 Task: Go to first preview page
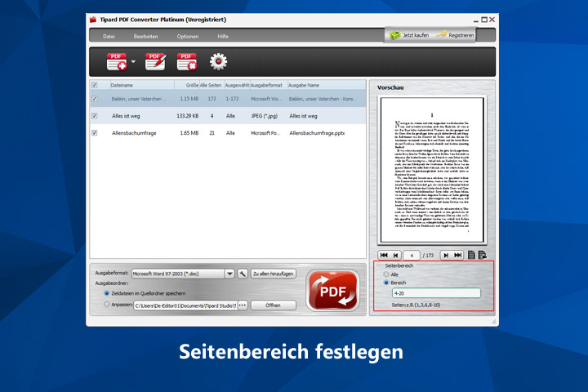tap(384, 255)
